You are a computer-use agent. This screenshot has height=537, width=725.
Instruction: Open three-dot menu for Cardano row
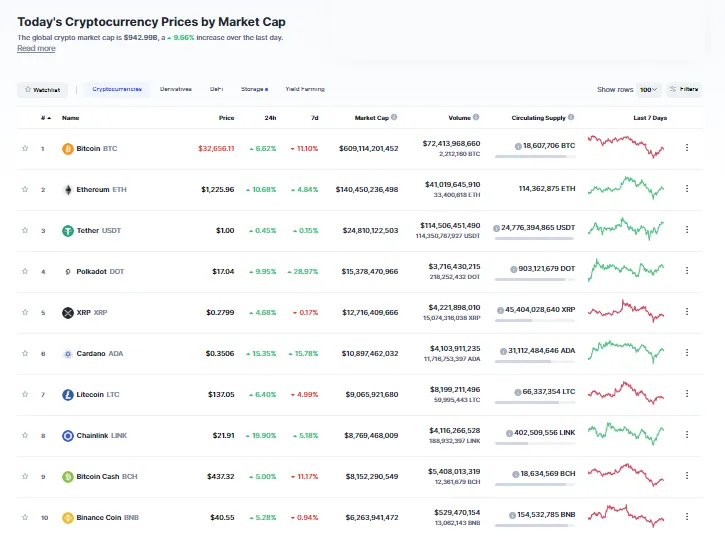687,352
